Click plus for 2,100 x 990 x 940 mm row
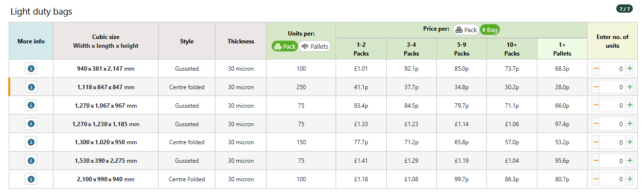 tap(630, 179)
